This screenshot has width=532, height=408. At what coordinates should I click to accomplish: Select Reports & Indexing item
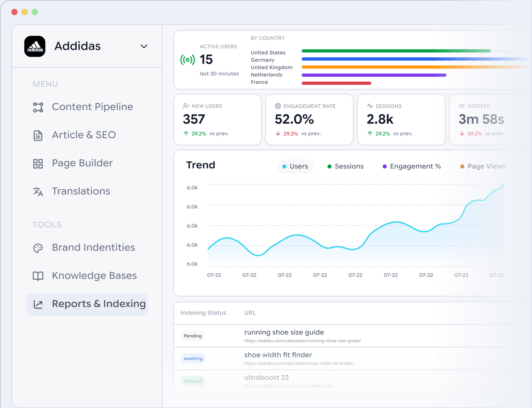point(87,304)
